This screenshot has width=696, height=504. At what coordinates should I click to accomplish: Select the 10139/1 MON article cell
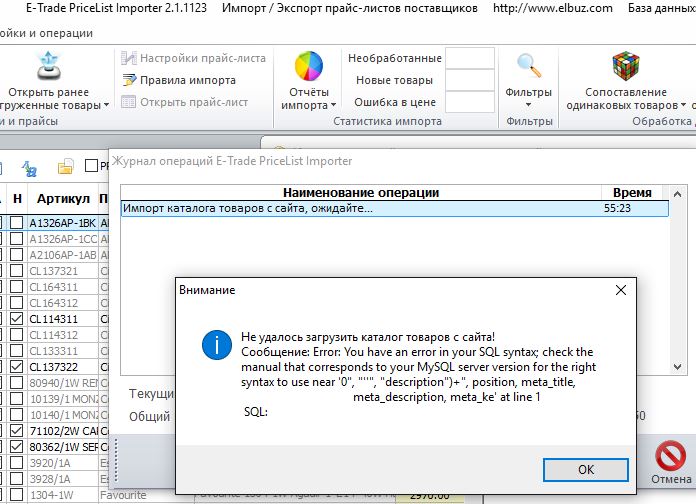click(63, 399)
